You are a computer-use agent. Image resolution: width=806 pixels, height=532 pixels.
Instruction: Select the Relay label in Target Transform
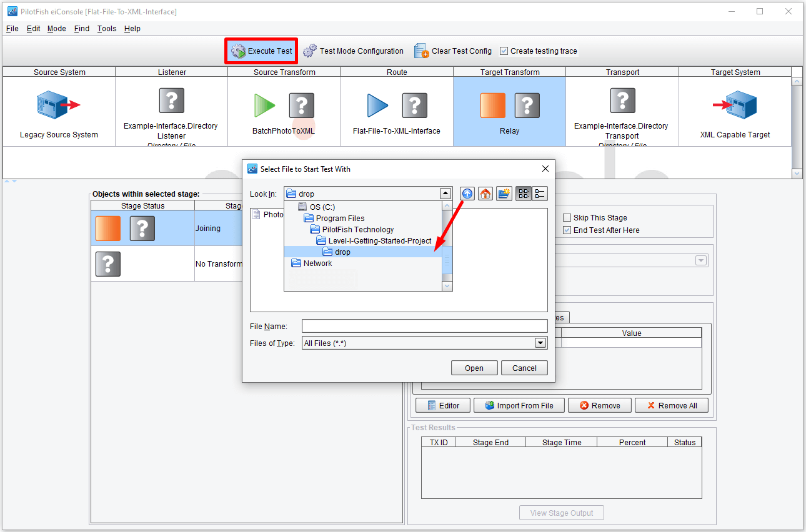tap(509, 131)
